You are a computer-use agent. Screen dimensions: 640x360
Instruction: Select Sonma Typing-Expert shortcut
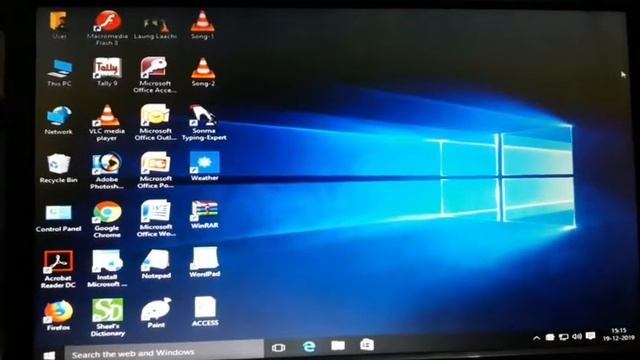click(x=204, y=122)
